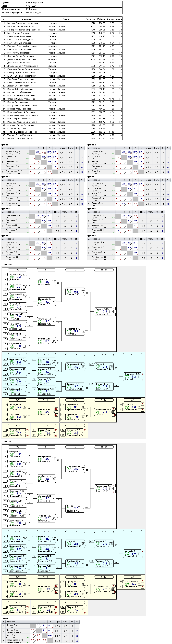The image size is (172, 644).
Task: Select participant Сытин Виктор Павлович row
Action: pos(62,128)
